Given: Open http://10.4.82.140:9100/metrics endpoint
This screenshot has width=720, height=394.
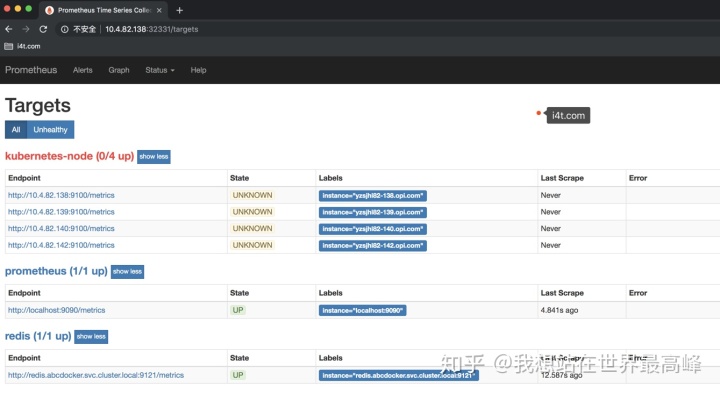Looking at the screenshot, I should [61, 228].
